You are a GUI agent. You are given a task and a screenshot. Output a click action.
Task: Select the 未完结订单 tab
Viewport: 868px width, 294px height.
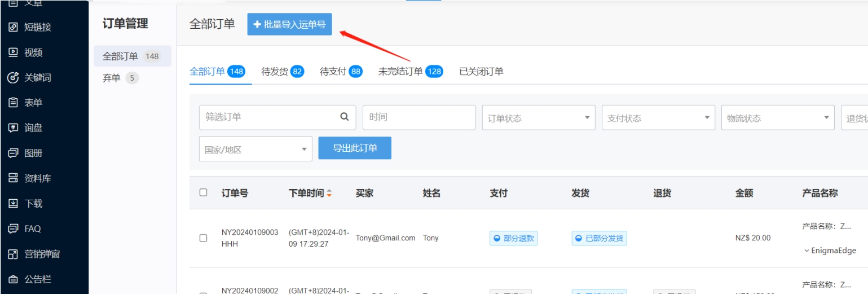point(409,72)
